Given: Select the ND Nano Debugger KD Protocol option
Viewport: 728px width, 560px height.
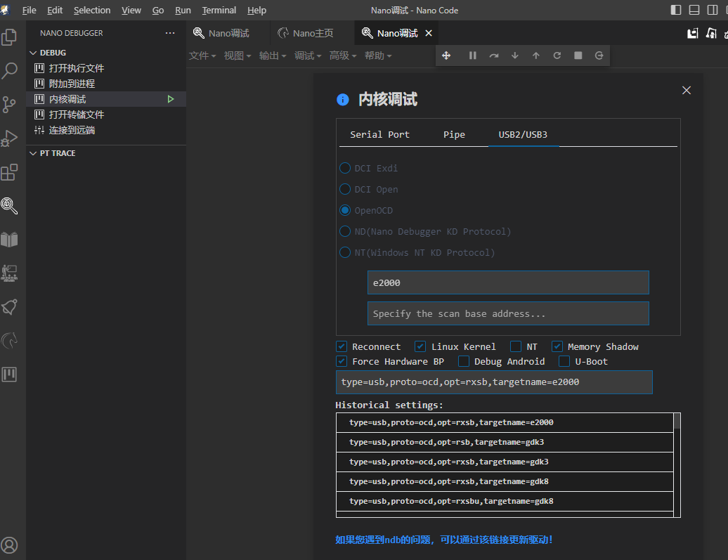Looking at the screenshot, I should pyautogui.click(x=345, y=231).
